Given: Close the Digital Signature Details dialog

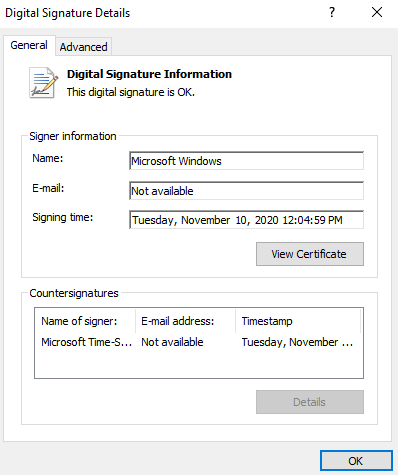Looking at the screenshot, I should click(x=377, y=13).
